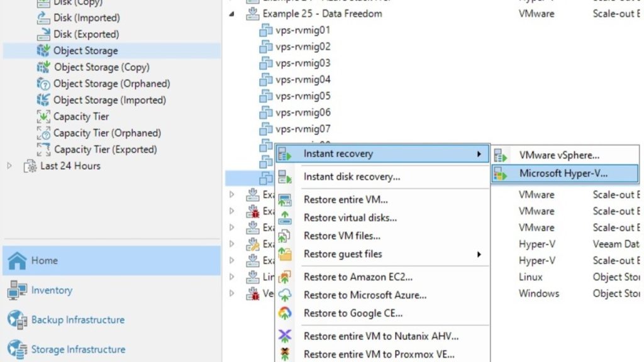This screenshot has height=362, width=644.
Task: Choose Restore VM files...
Action: click(x=383, y=236)
